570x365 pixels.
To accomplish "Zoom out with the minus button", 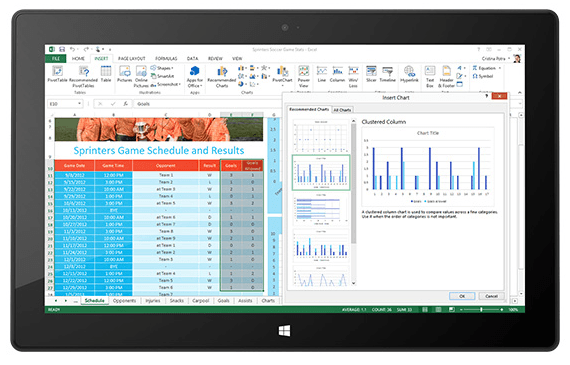I will [x=461, y=309].
